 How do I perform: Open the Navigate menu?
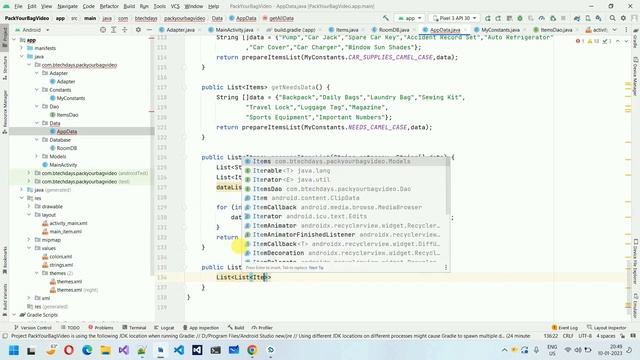(67, 6)
